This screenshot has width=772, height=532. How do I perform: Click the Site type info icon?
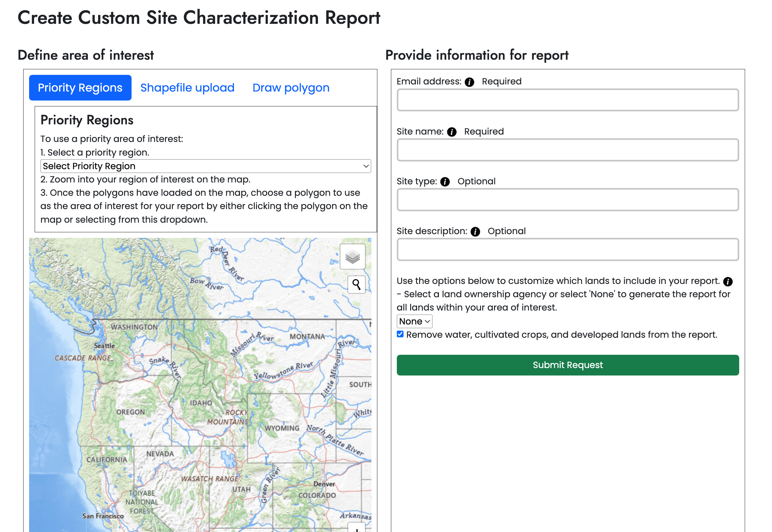(445, 182)
